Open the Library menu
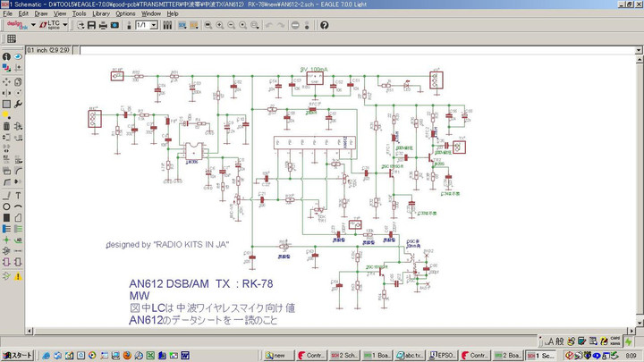The height and width of the screenshot is (362, 644). point(101,13)
